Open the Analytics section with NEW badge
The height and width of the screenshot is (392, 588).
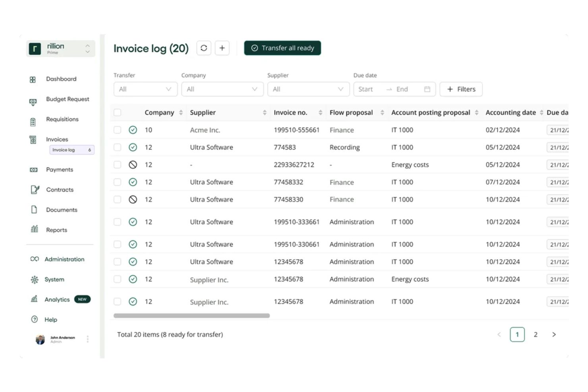click(57, 299)
